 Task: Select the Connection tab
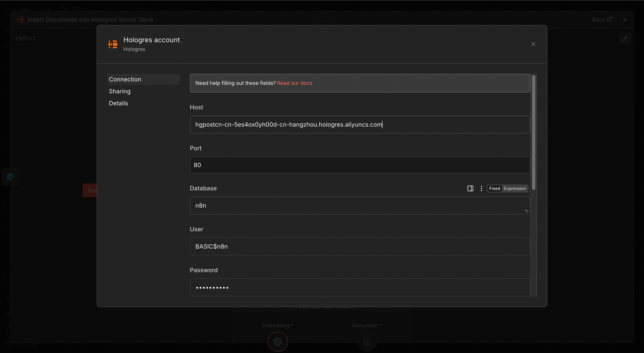coord(125,79)
